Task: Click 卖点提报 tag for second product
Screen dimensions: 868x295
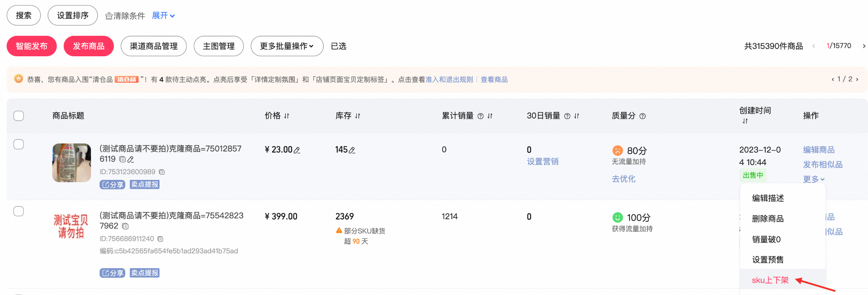Action: (x=145, y=273)
